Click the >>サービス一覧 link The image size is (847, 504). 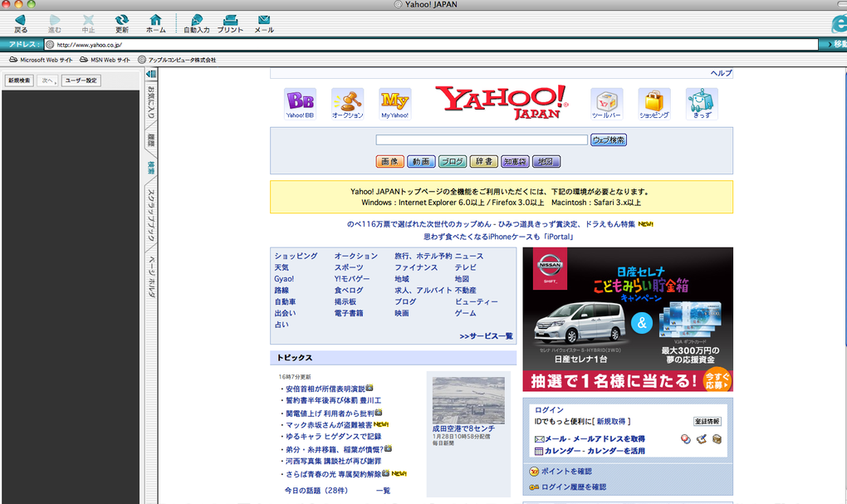tap(486, 336)
